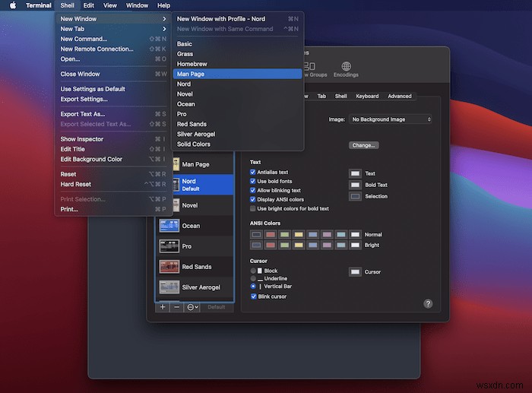Select the Red Sands profile in sidebar
This screenshot has width=532, height=393.
(197, 267)
